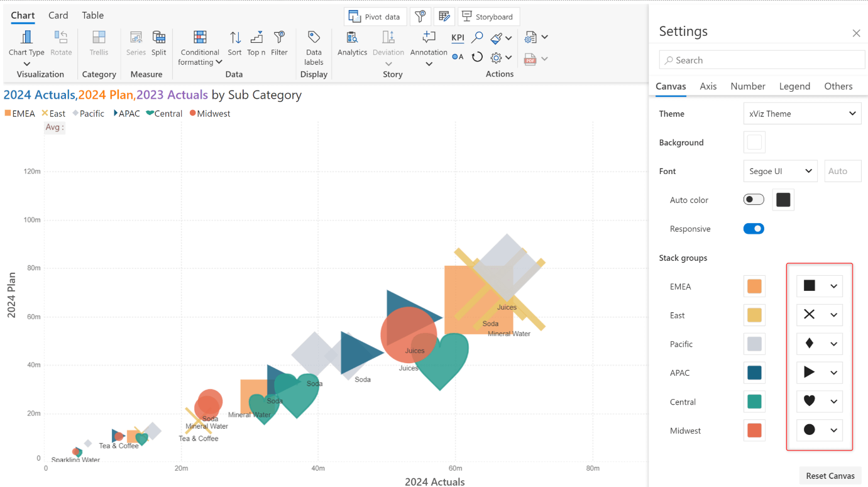The image size is (868, 487).
Task: Switch to the Table tab
Action: tap(93, 15)
